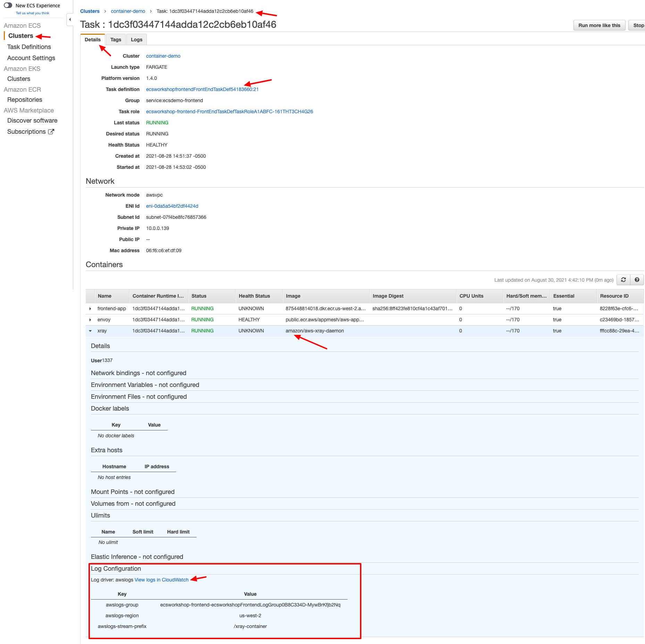The height and width of the screenshot is (644, 645).
Task: Collapse the xray container details
Action: (x=91, y=331)
